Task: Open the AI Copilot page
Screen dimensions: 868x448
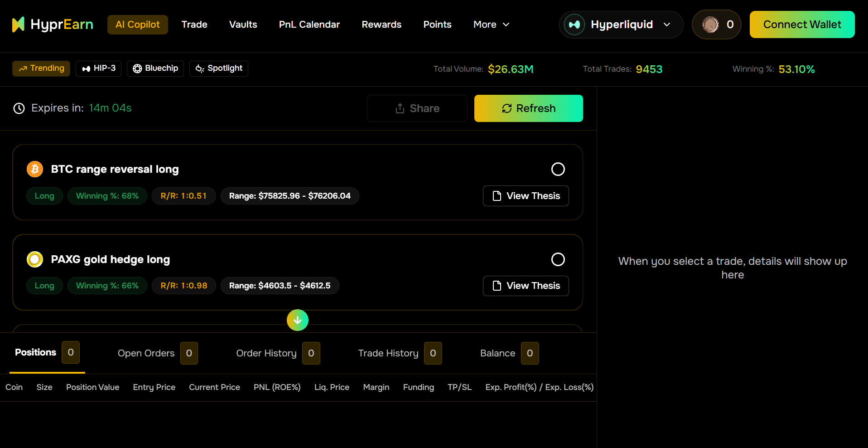Action: tap(138, 24)
